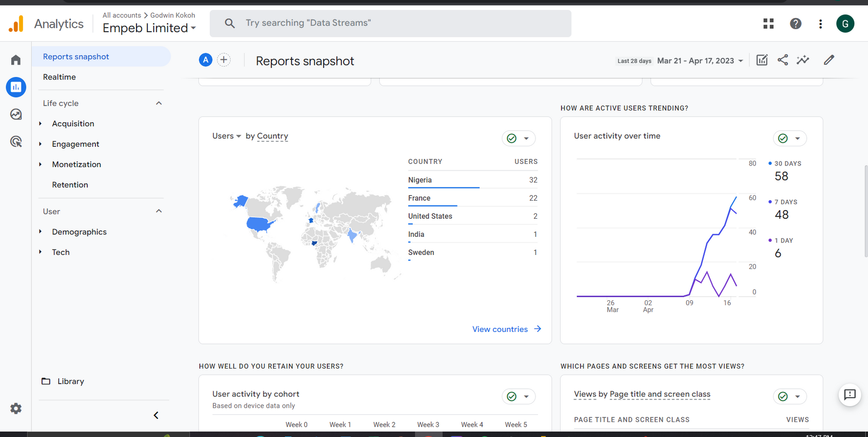
Task: Expand the Engagement tree item
Action: pyautogui.click(x=41, y=144)
